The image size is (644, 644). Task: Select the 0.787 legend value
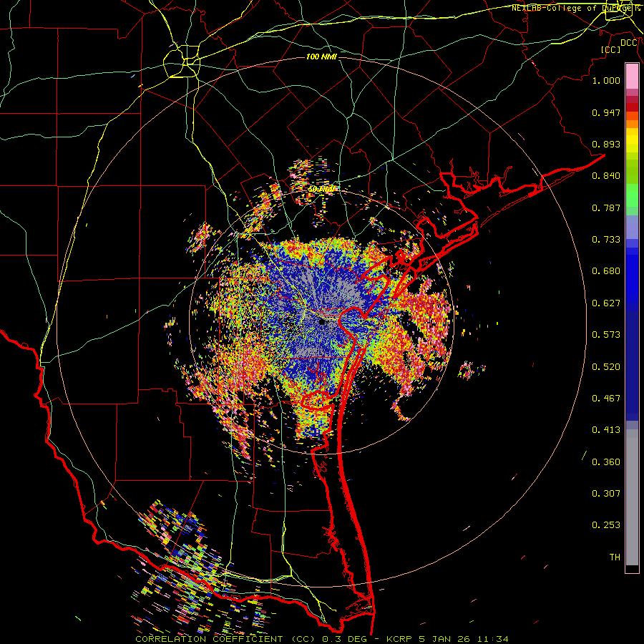click(606, 208)
